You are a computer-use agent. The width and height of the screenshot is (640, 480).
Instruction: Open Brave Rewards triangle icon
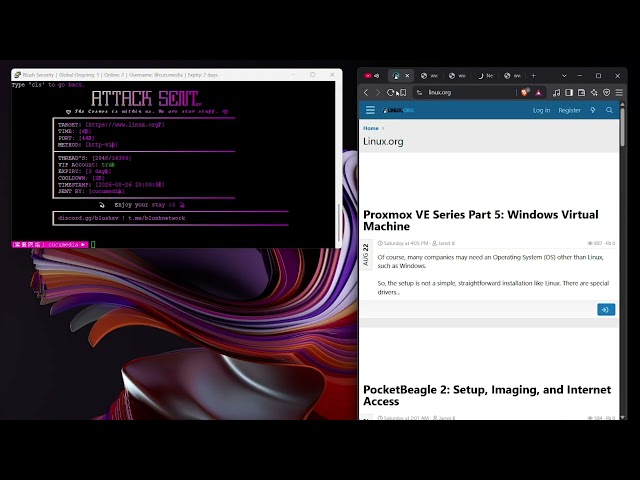click(x=538, y=93)
